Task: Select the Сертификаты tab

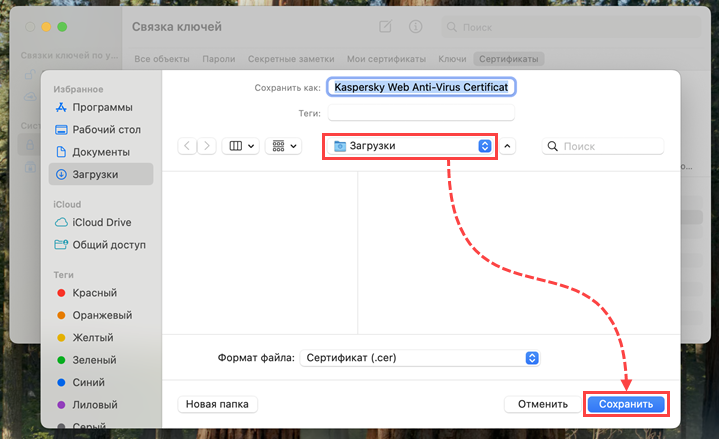Action: pos(509,59)
